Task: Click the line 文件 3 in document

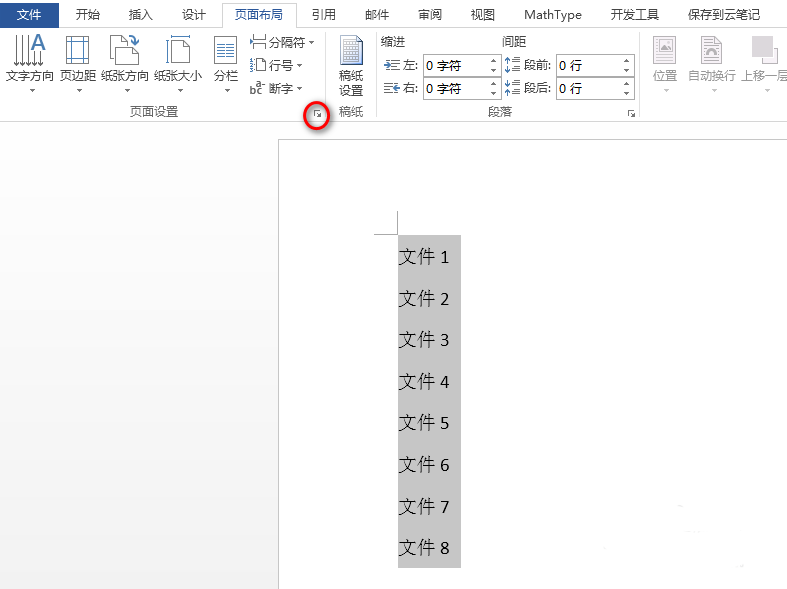Action: coord(424,340)
